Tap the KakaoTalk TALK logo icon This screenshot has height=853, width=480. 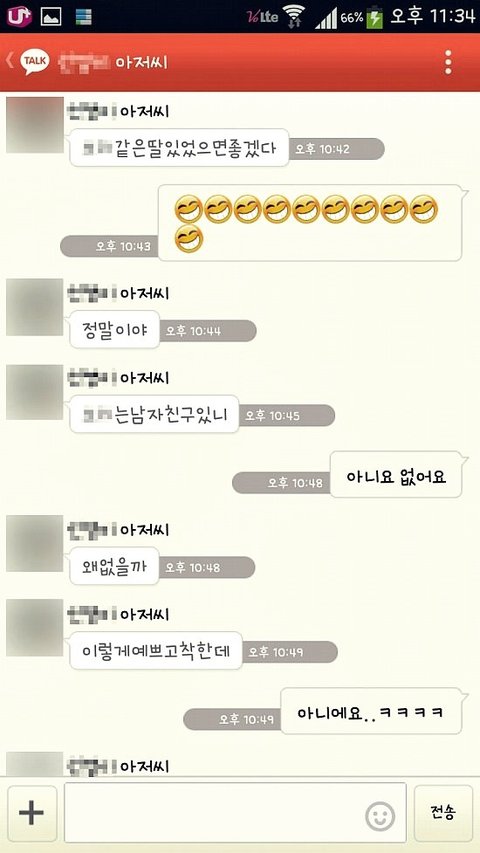click(35, 61)
